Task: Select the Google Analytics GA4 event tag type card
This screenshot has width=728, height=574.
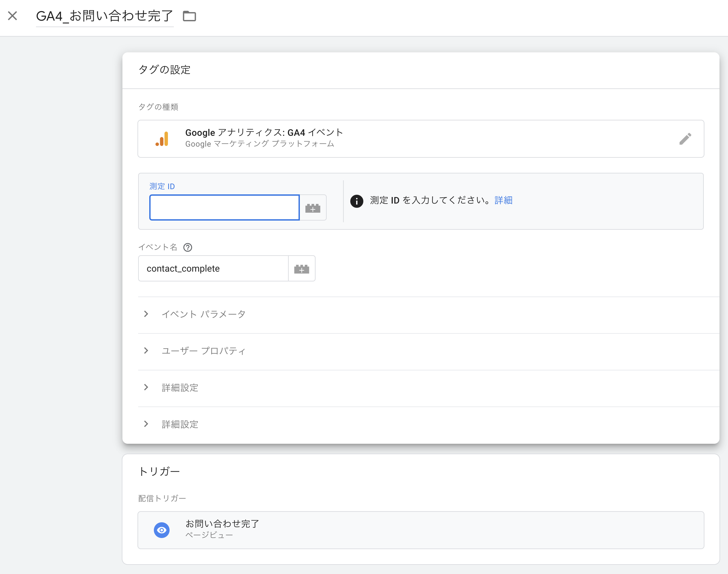Action: (421, 139)
